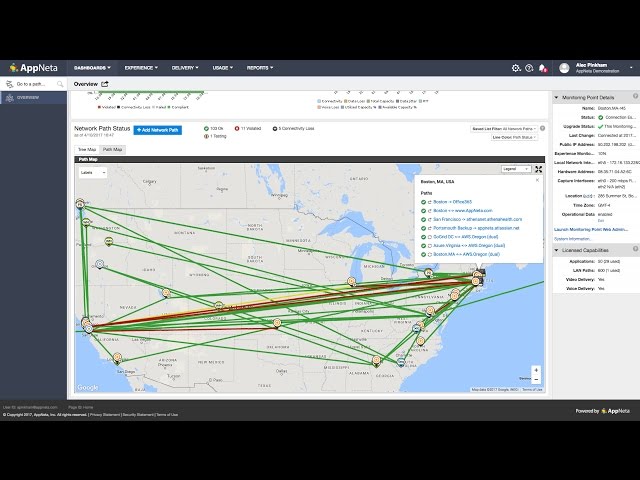Screen dimensions: 640x480
Task: Click the Location edit link
Action: click(x=588, y=196)
